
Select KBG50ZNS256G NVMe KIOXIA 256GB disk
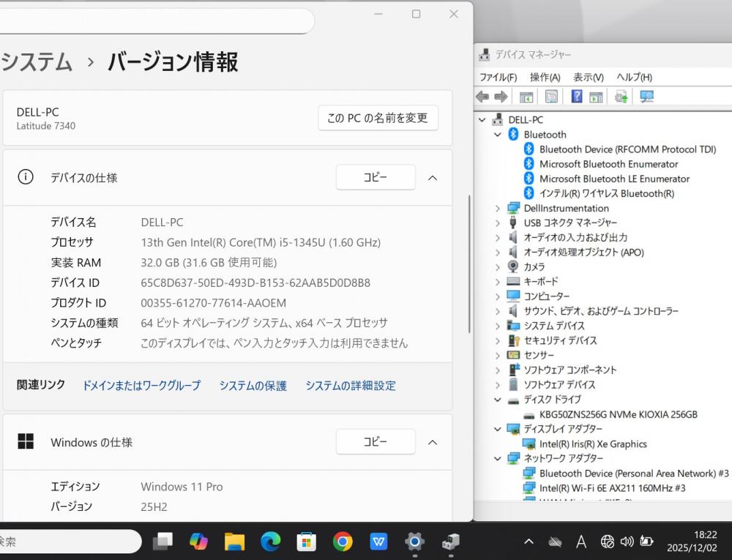(x=618, y=414)
